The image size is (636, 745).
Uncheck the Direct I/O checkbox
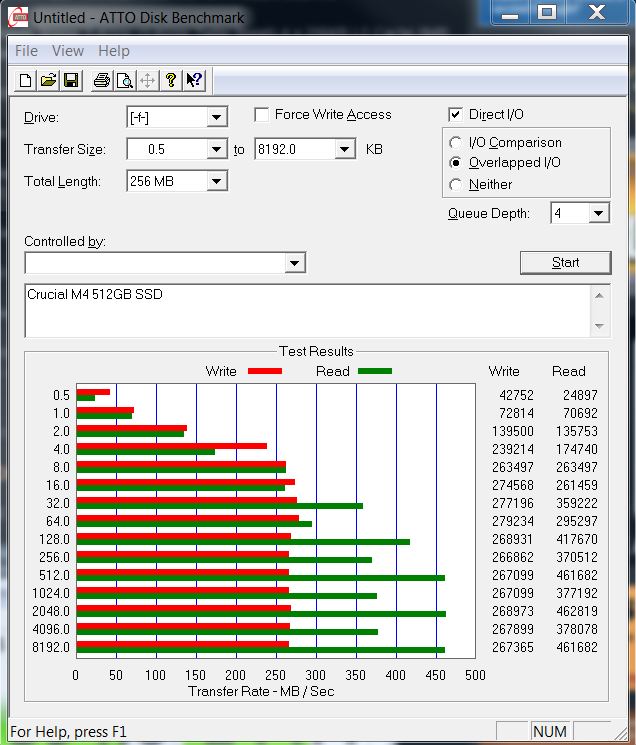(456, 115)
